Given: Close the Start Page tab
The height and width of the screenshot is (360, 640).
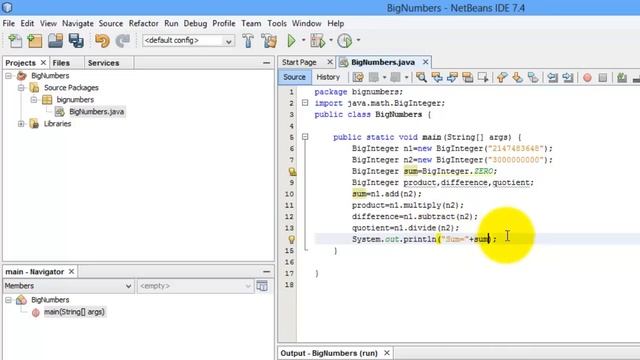Looking at the screenshot, I should tap(330, 62).
